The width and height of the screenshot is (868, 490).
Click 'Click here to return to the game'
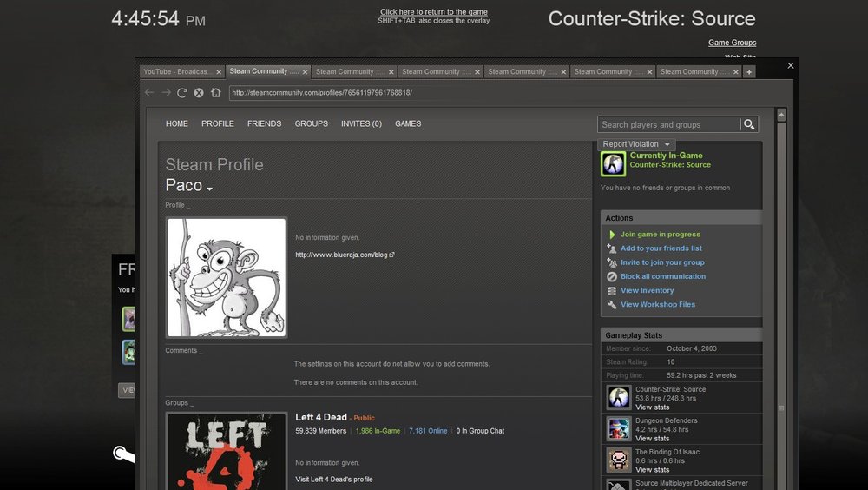click(433, 11)
